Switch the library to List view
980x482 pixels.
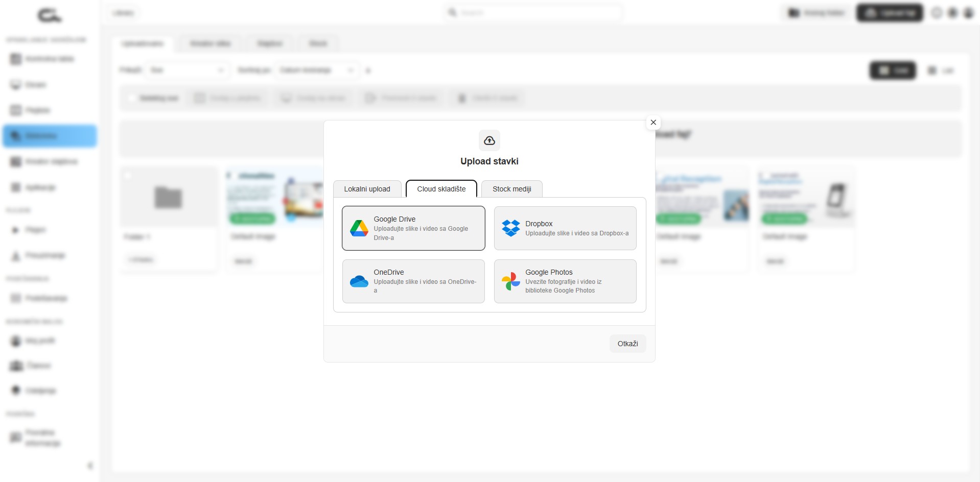pyautogui.click(x=941, y=70)
